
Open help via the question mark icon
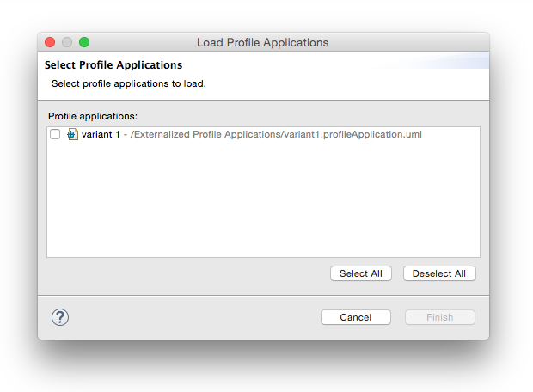[60, 317]
